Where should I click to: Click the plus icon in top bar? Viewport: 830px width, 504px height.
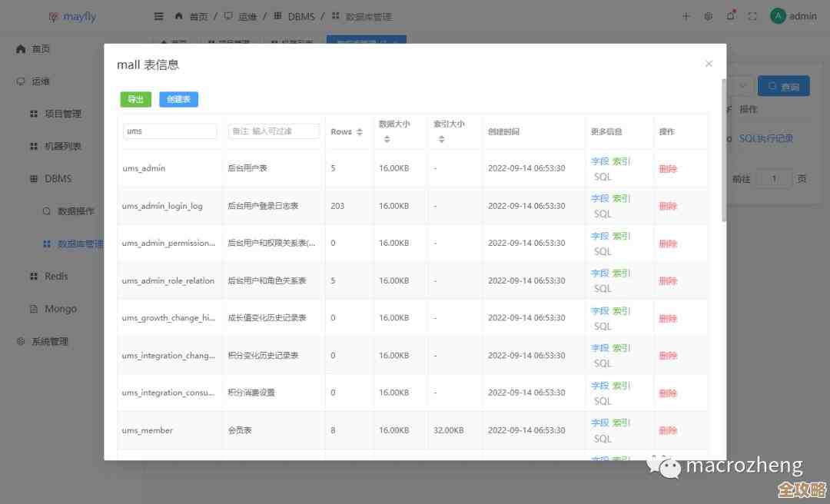coord(686,15)
